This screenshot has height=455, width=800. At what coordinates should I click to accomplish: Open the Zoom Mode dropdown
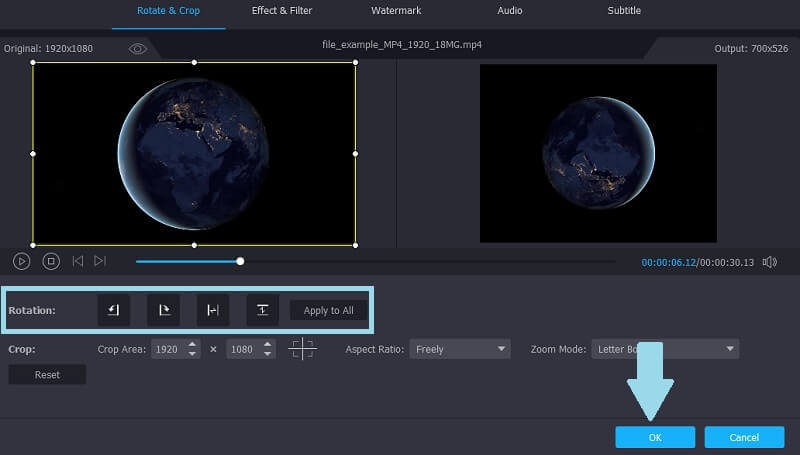[665, 349]
